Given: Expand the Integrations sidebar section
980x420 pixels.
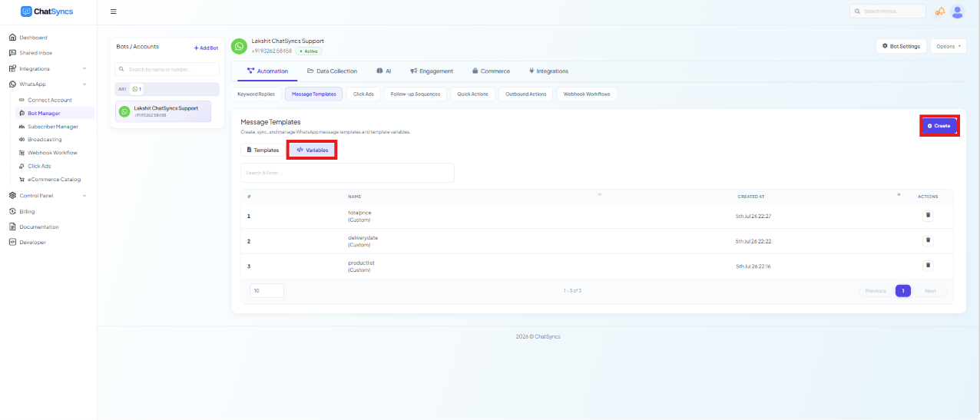Looking at the screenshot, I should tap(48, 69).
